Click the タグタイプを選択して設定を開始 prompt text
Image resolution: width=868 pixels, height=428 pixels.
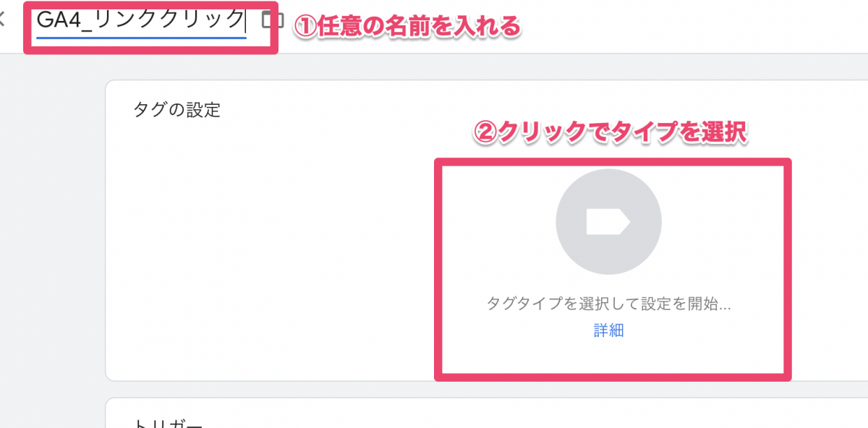[608, 304]
